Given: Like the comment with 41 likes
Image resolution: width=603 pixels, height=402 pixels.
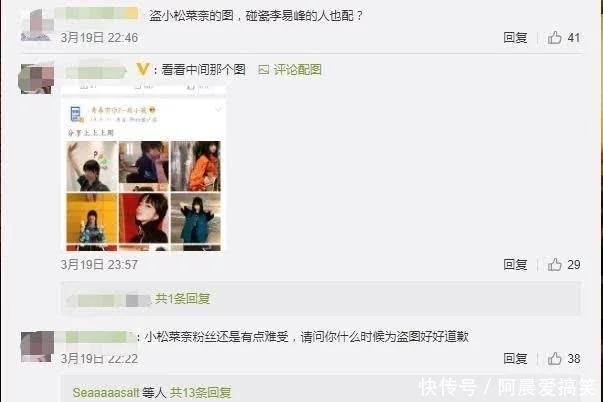Looking at the screenshot, I should (x=554, y=38).
